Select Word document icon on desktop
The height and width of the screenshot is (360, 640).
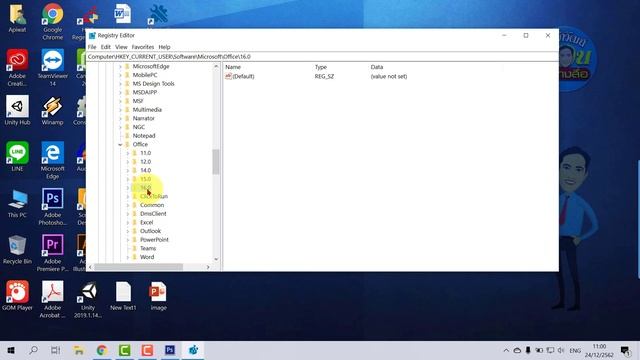pyautogui.click(x=123, y=14)
